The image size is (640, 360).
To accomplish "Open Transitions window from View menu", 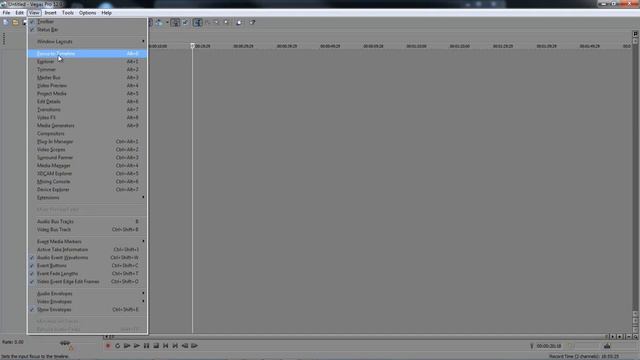I will (x=87, y=110).
